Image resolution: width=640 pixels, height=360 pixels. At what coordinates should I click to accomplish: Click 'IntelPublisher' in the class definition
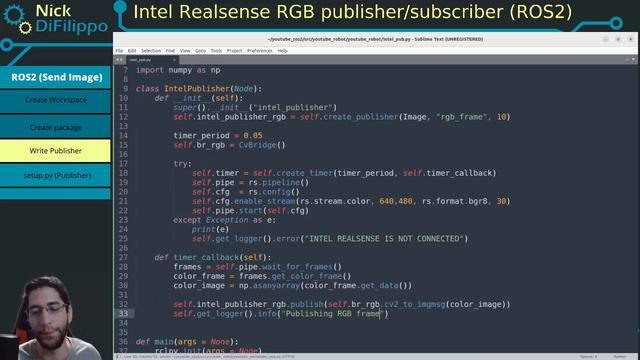(197, 89)
